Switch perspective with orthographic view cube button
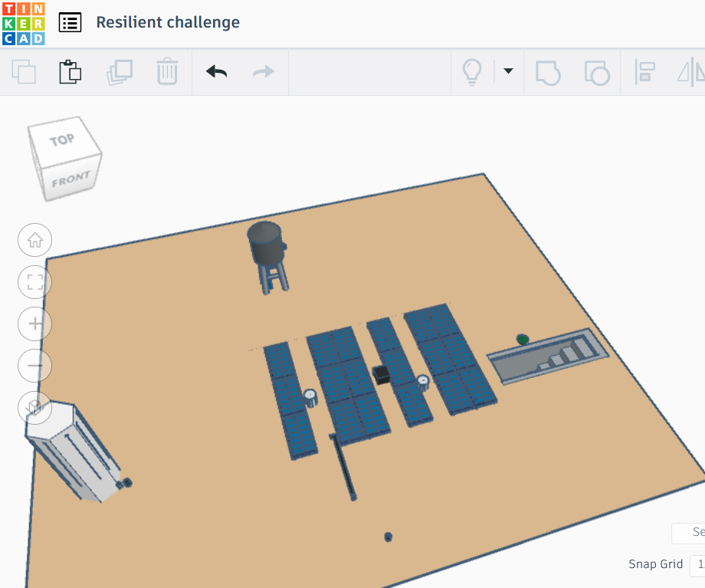The height and width of the screenshot is (588, 705). [x=34, y=408]
